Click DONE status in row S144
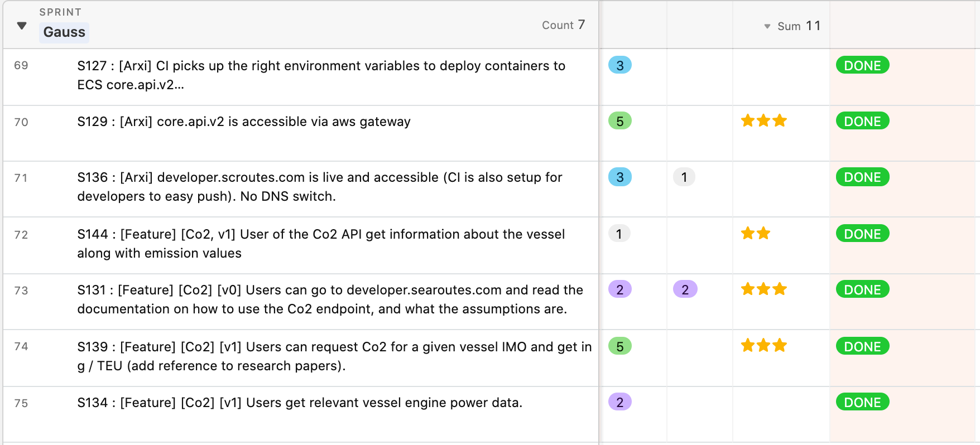 (x=862, y=234)
